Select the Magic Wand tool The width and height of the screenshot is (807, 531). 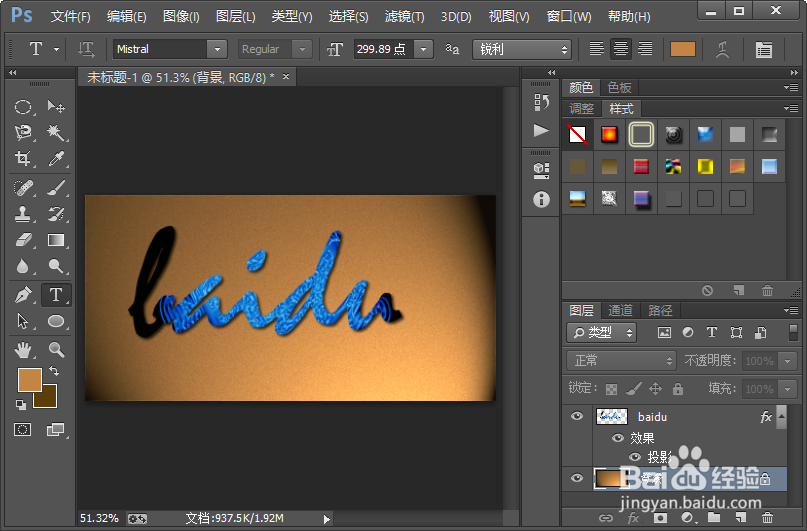[56, 132]
